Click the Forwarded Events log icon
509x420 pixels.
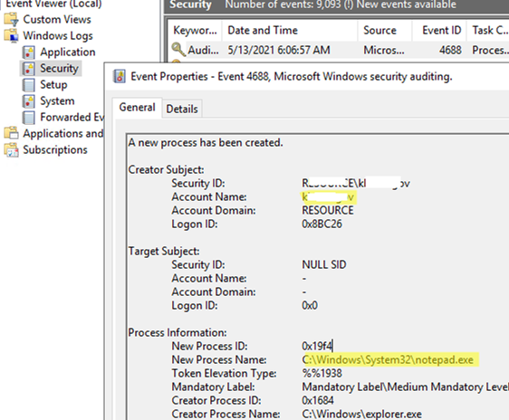29,118
